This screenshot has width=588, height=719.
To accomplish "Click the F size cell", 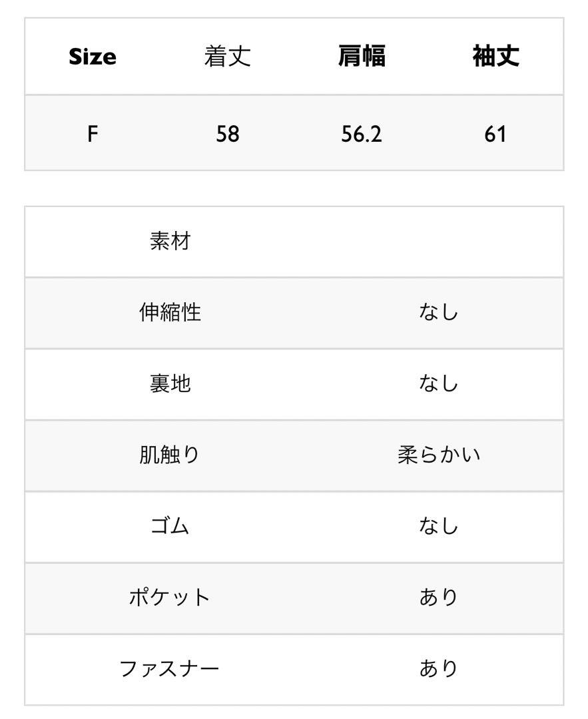I will click(93, 134).
